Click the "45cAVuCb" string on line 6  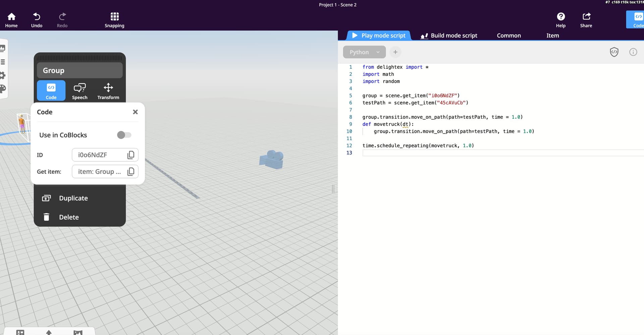click(x=451, y=103)
